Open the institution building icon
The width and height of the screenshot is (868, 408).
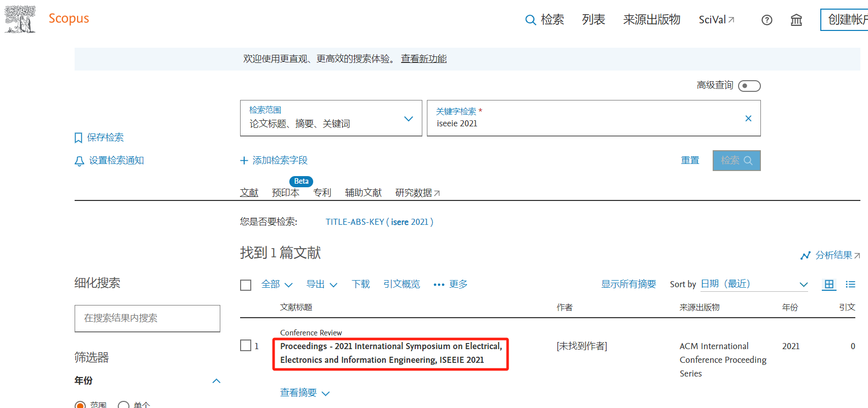click(x=796, y=20)
